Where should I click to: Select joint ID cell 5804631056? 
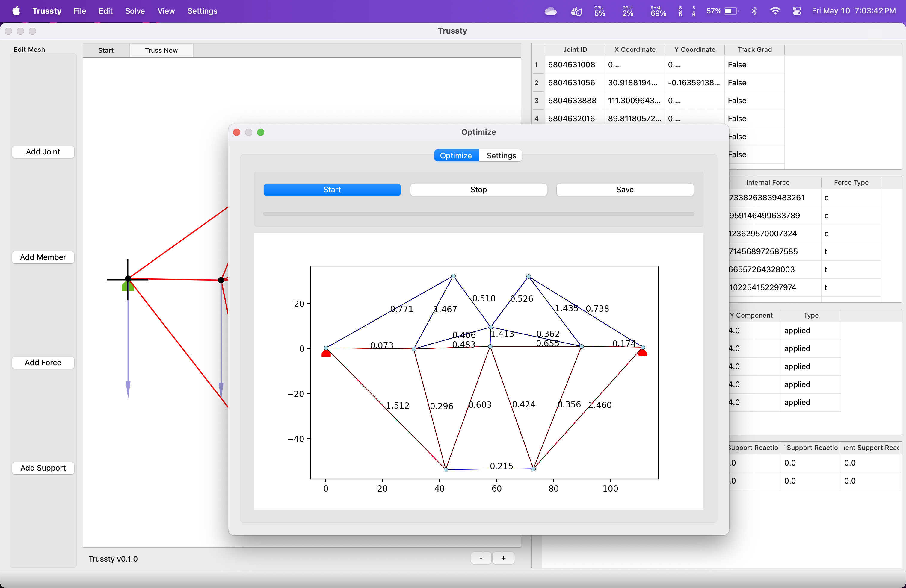click(575, 83)
